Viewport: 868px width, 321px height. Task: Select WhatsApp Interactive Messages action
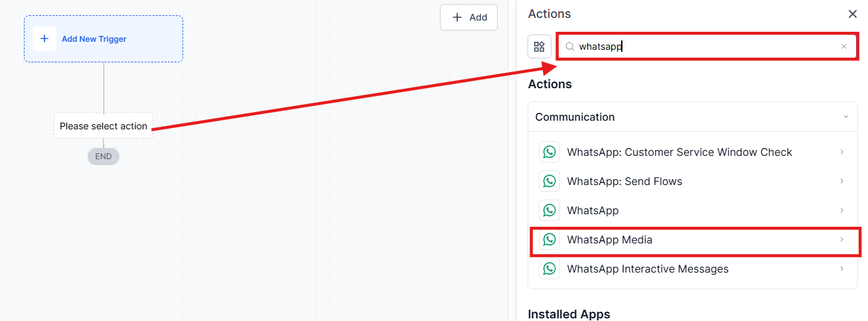(648, 269)
